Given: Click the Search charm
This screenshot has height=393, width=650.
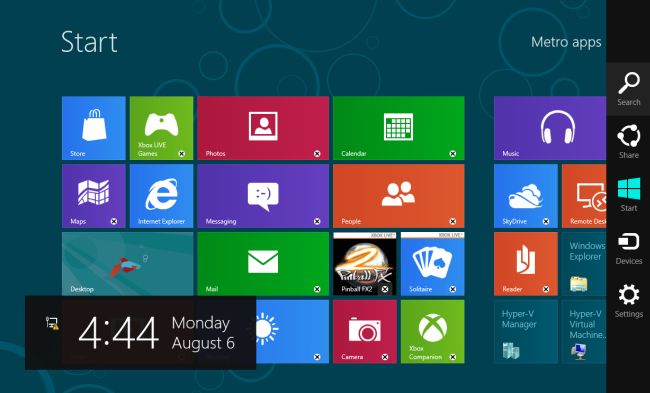Looking at the screenshot, I should (628, 89).
